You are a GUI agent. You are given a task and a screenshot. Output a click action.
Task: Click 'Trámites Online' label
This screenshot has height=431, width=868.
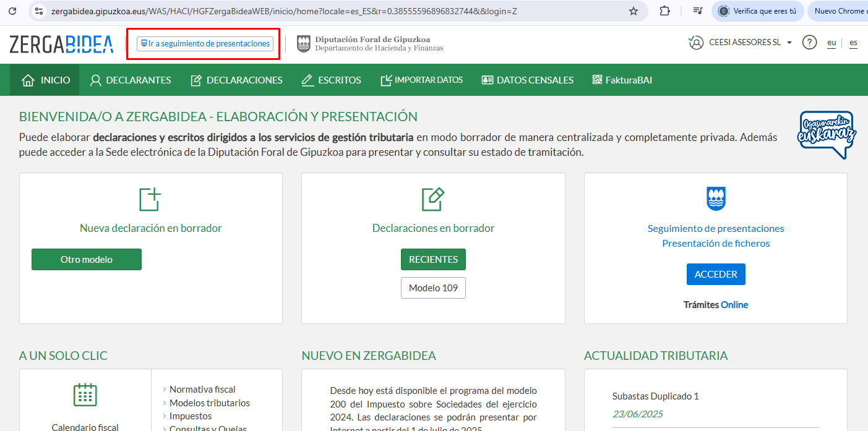pyautogui.click(x=716, y=305)
